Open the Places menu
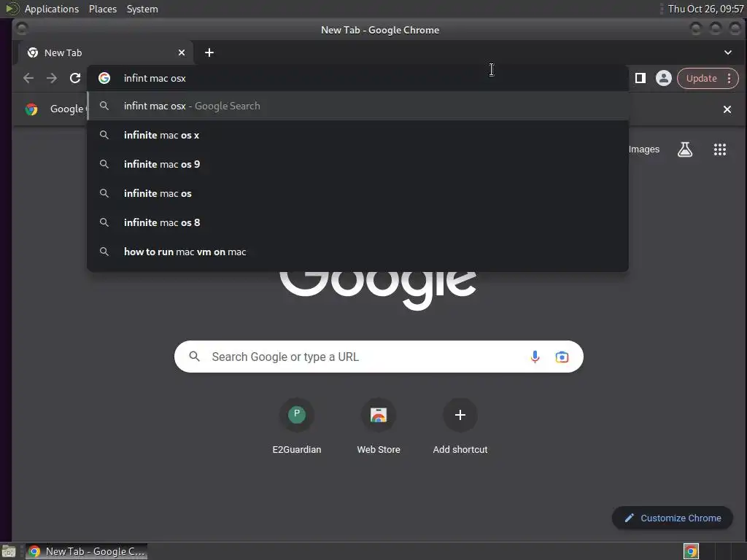The image size is (747, 560). click(102, 9)
